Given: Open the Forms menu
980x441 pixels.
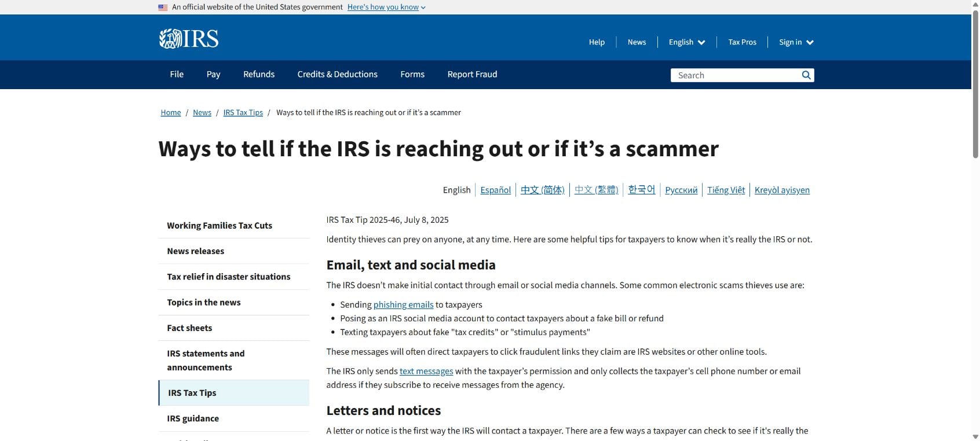Looking at the screenshot, I should pyautogui.click(x=412, y=74).
